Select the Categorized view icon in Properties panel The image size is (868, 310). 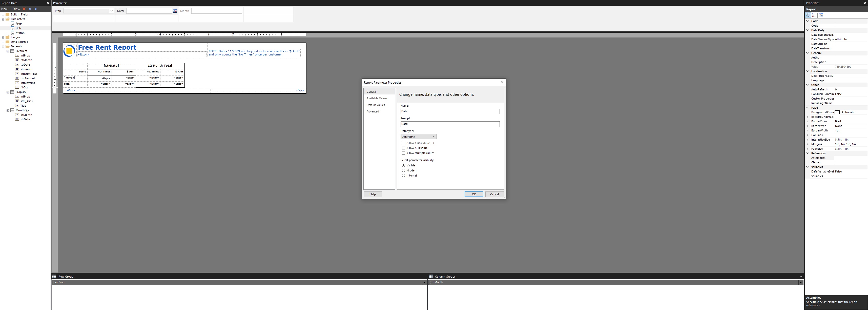(x=808, y=15)
